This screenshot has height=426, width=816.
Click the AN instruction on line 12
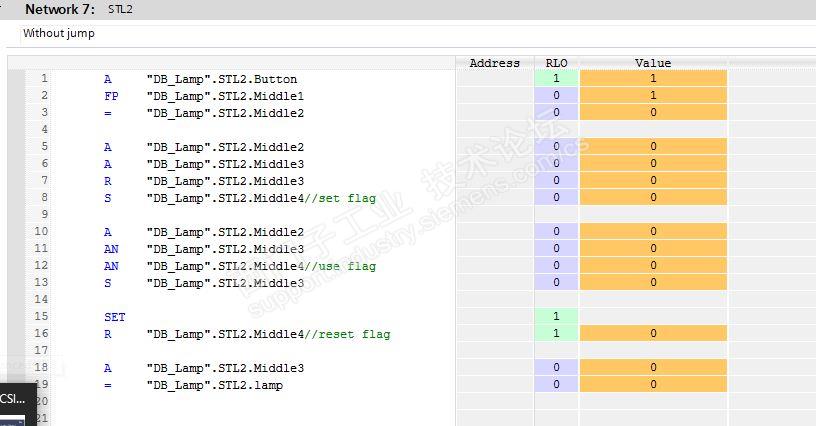[x=111, y=266]
